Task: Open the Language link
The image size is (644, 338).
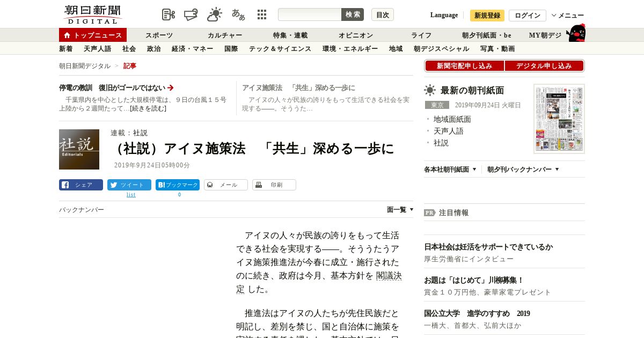Action: (444, 15)
